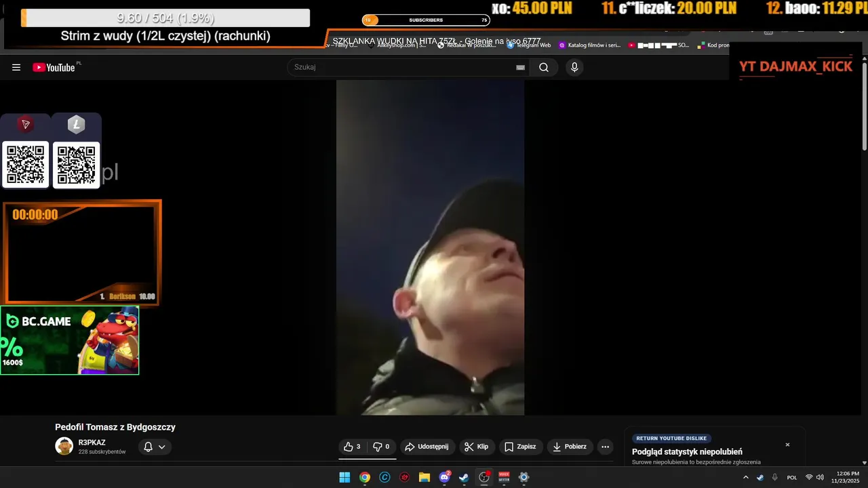Click the BC.GAME banner
The height and width of the screenshot is (488, 868).
tap(69, 340)
